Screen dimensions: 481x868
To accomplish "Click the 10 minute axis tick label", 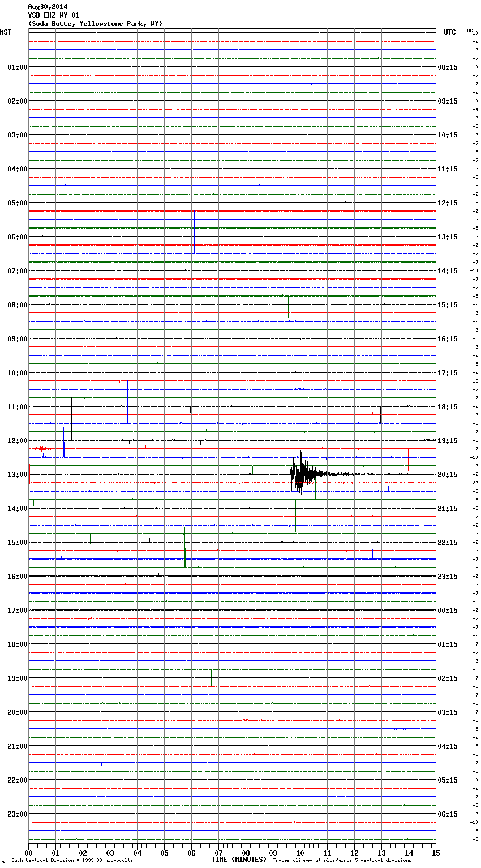I will 300,853.
